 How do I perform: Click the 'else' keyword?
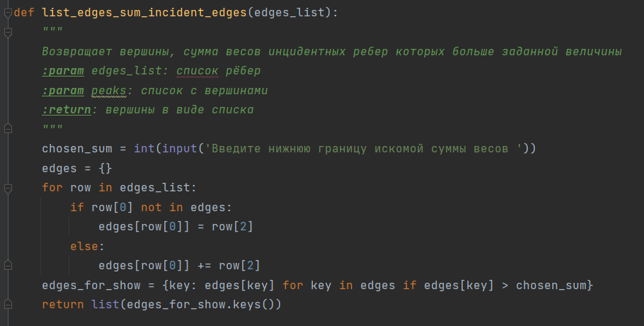[x=84, y=246]
